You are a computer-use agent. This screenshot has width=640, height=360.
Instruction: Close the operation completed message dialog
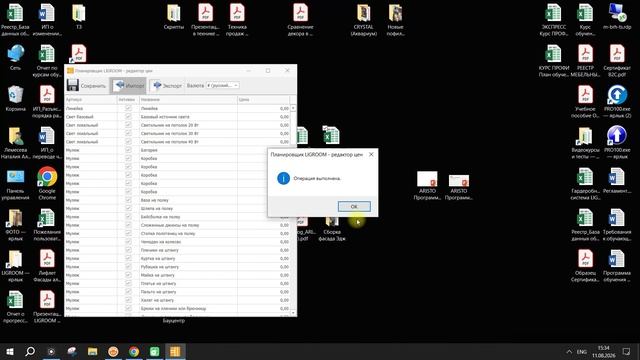coord(371,154)
